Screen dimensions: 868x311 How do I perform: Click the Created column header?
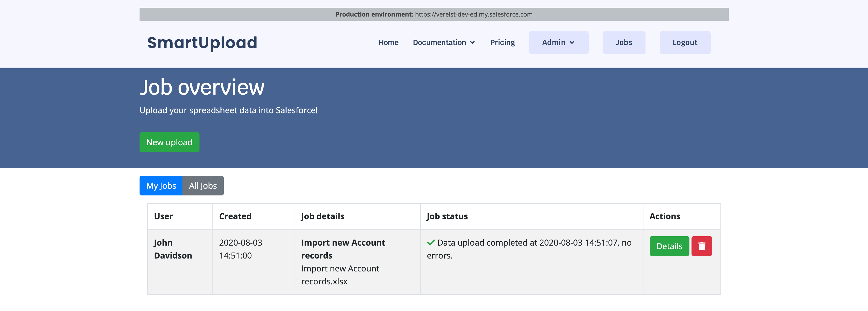click(x=235, y=216)
